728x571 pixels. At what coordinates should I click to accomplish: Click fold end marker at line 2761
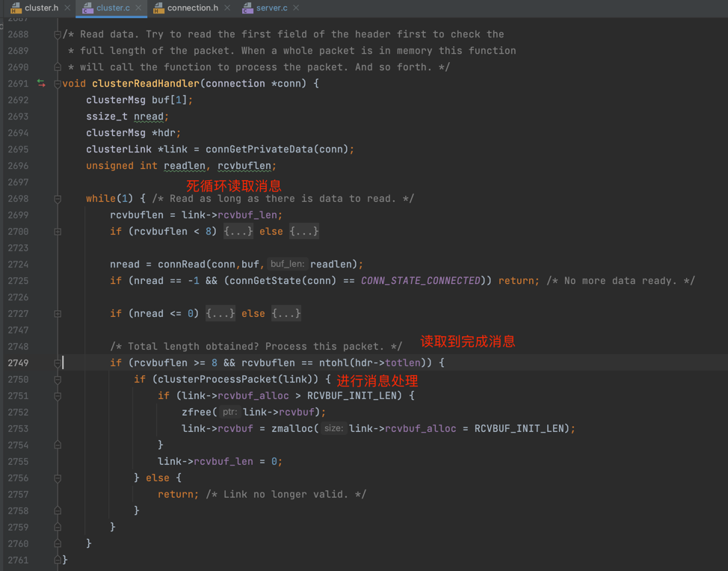click(x=58, y=560)
